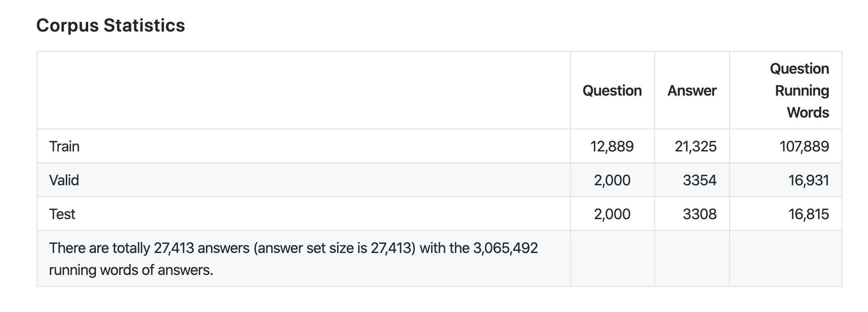
Task: Click the Train row label
Action: pyautogui.click(x=64, y=146)
